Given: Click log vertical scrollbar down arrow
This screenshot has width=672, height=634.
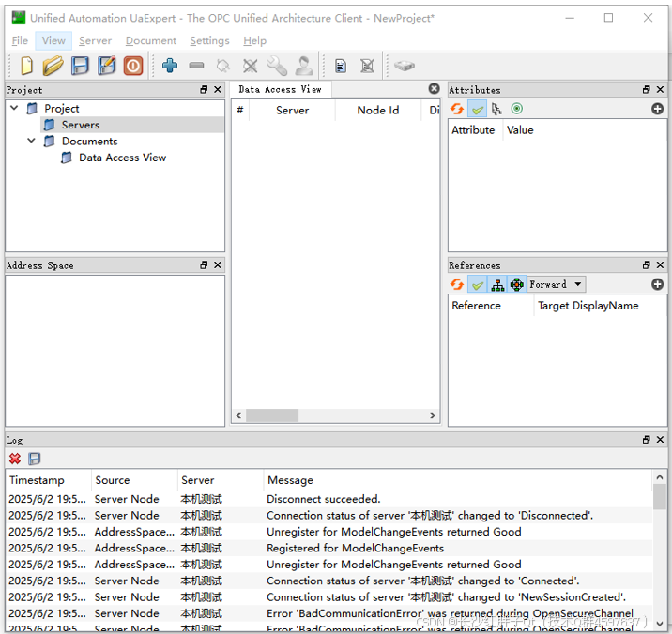Looking at the screenshot, I should pos(659,624).
